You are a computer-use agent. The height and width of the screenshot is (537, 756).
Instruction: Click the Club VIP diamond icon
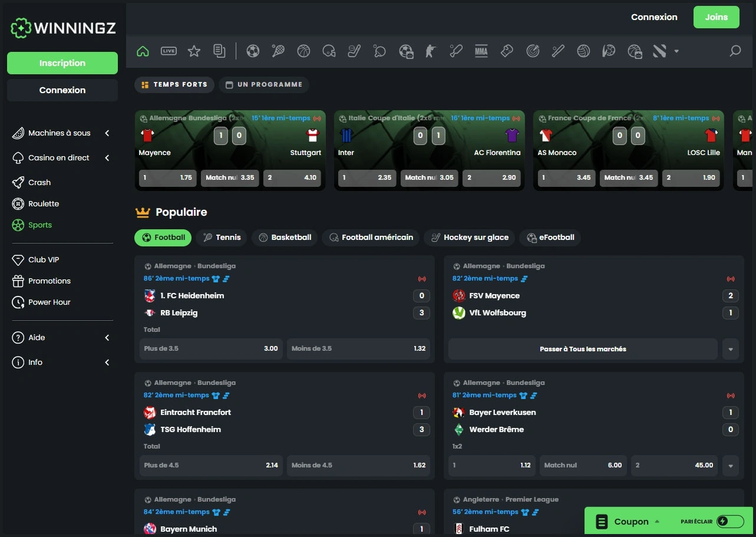click(x=18, y=260)
